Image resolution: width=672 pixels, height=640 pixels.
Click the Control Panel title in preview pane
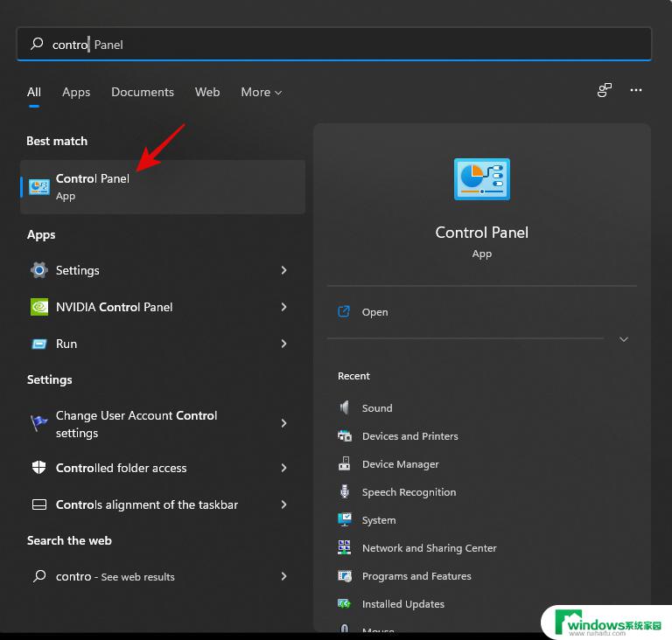point(482,233)
